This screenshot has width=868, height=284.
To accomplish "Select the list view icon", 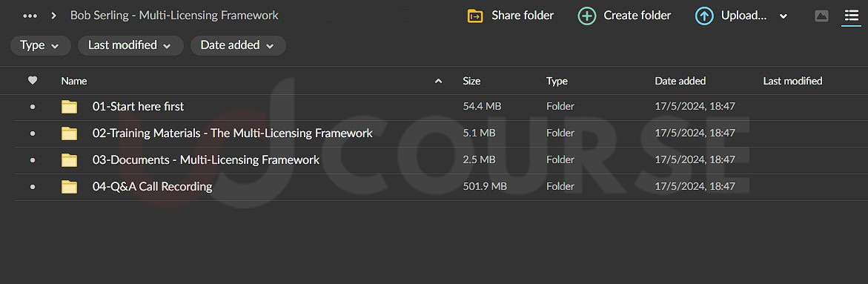I will 851,16.
